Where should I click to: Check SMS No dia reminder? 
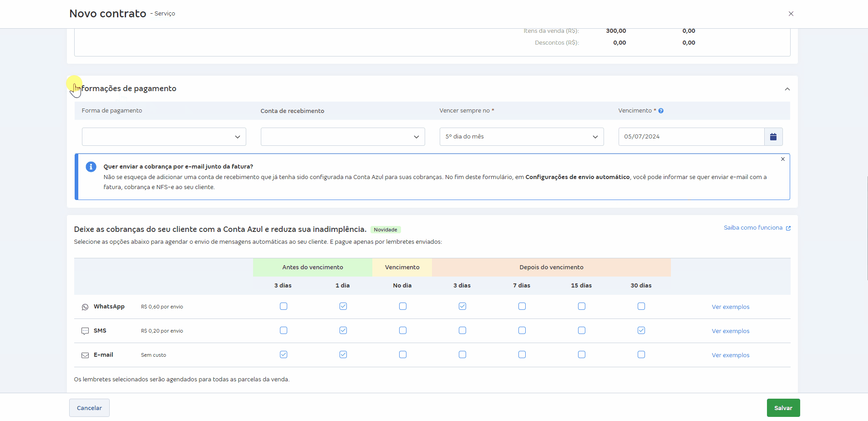(403, 330)
